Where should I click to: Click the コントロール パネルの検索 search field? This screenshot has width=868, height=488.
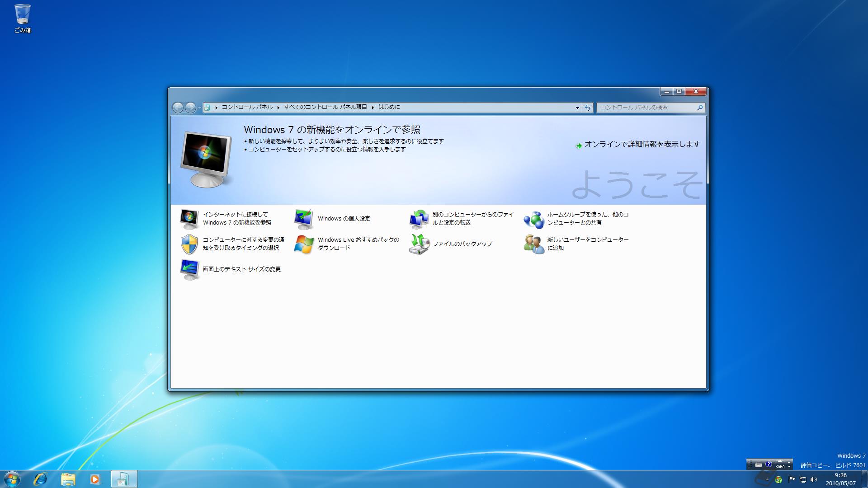click(x=651, y=108)
